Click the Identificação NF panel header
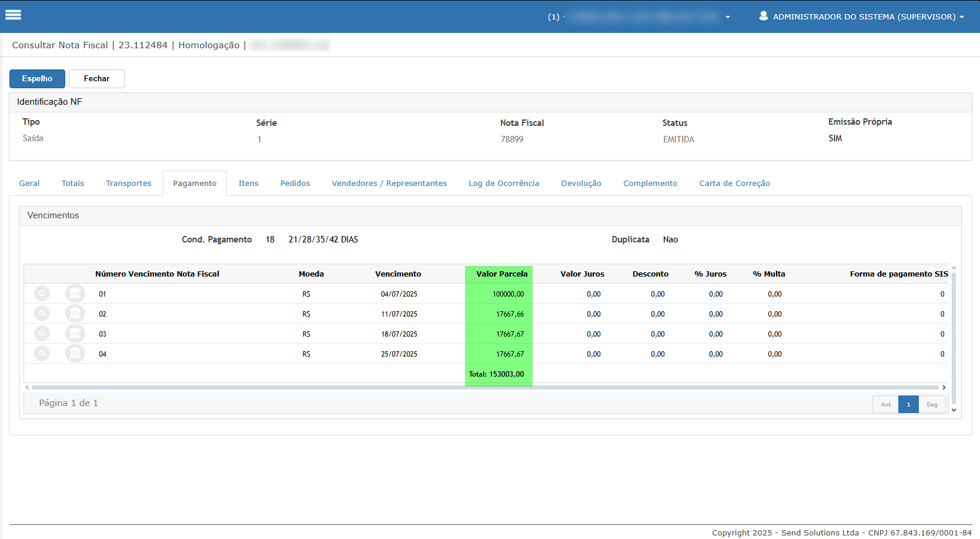 click(490, 102)
